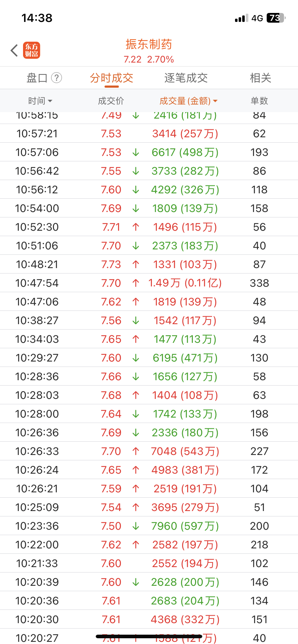The width and height of the screenshot is (298, 644).
Task: Tap the back arrow icon
Action: (x=14, y=50)
